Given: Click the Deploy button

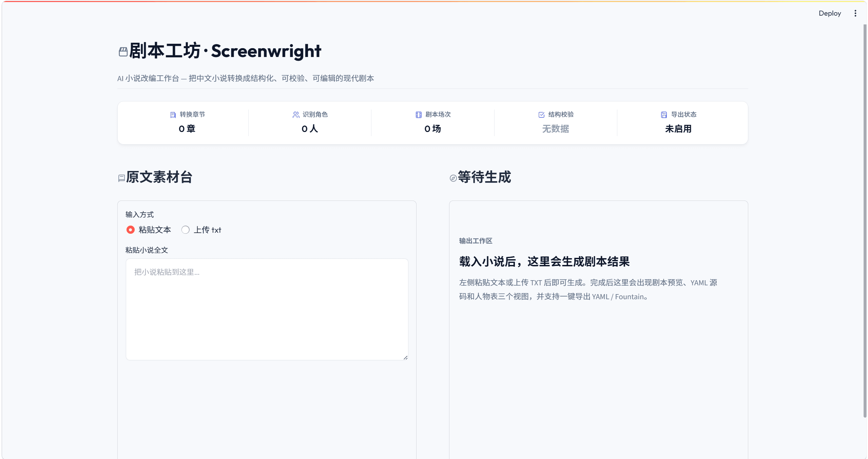Looking at the screenshot, I should tap(830, 13).
